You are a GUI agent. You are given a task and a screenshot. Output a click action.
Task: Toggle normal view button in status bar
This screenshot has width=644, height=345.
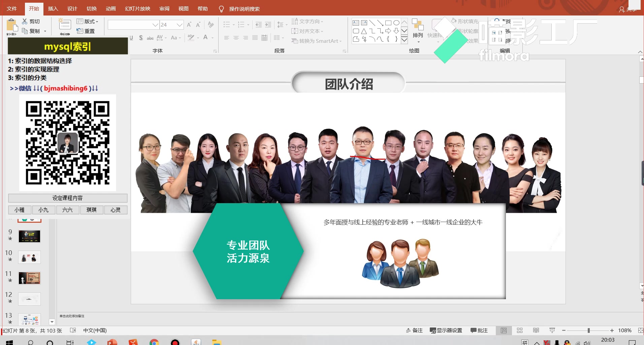pyautogui.click(x=504, y=331)
